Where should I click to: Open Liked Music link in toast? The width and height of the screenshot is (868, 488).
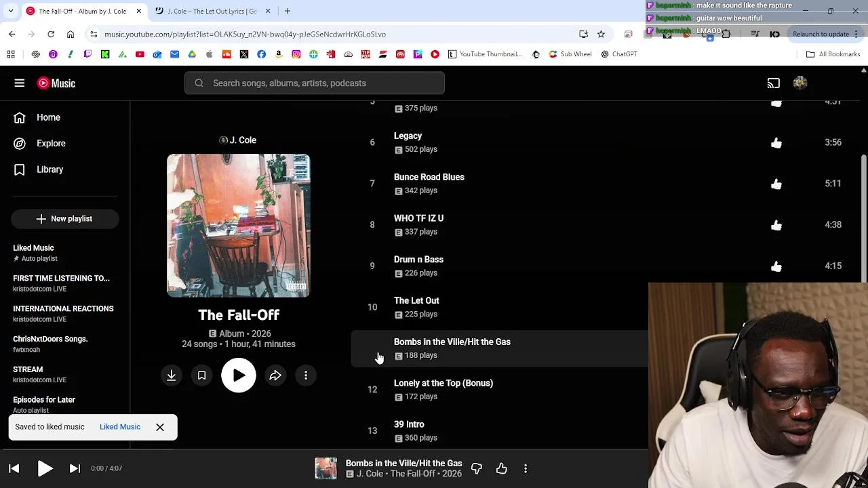pos(120,427)
